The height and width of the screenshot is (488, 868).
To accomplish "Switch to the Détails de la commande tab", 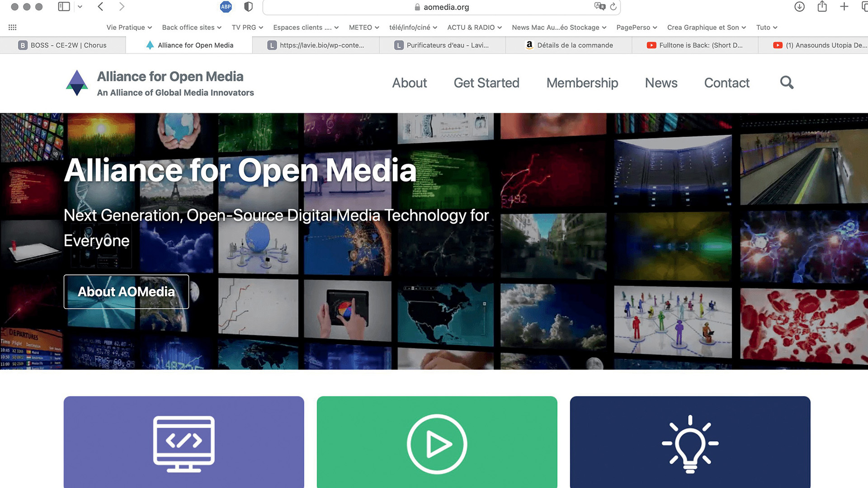I will pyautogui.click(x=574, y=45).
